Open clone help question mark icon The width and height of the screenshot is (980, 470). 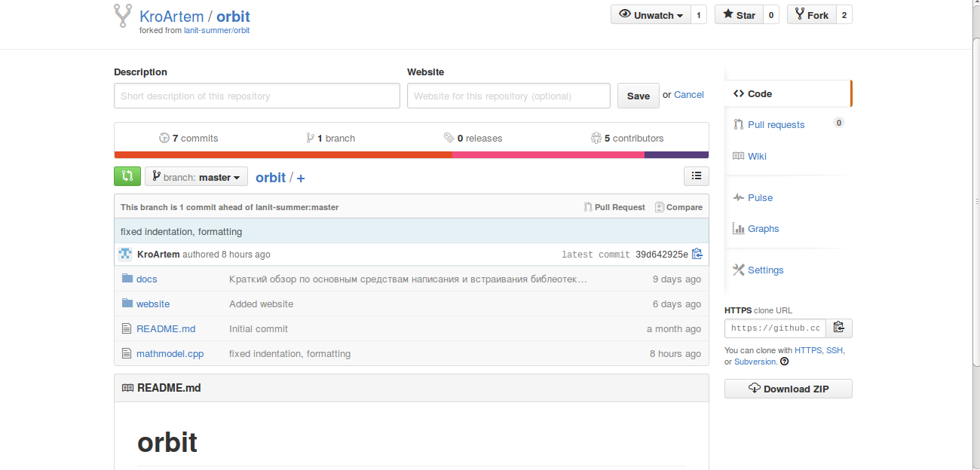click(784, 362)
